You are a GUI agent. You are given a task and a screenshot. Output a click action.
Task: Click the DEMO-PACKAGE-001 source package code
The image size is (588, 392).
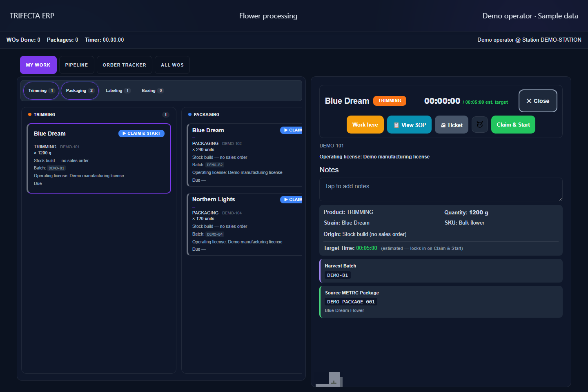point(351,302)
